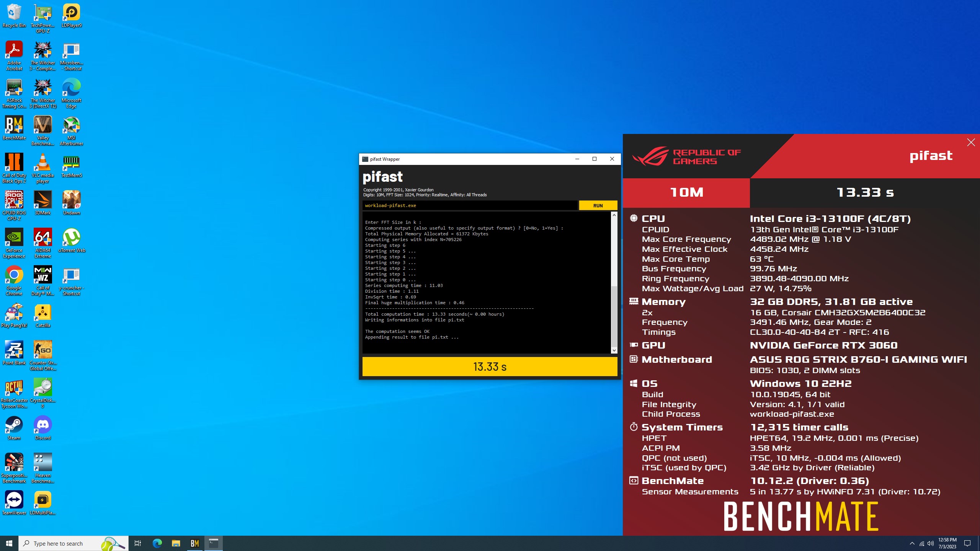Click the pifast console scrollbar thumb

[614, 316]
